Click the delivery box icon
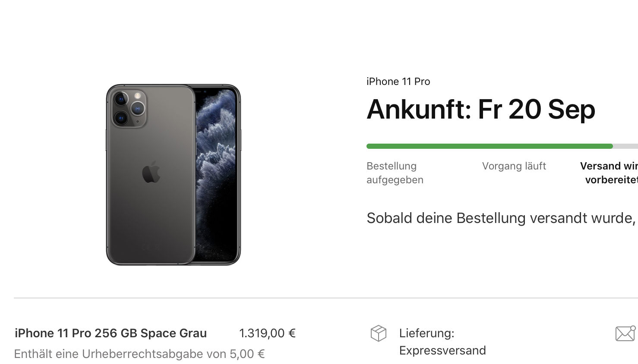The height and width of the screenshot is (364, 638). [379, 333]
